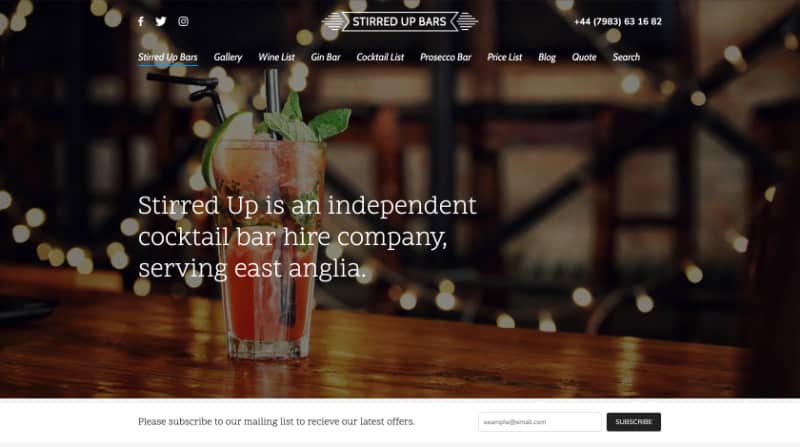Open the Twitter bird icon

[x=161, y=21]
